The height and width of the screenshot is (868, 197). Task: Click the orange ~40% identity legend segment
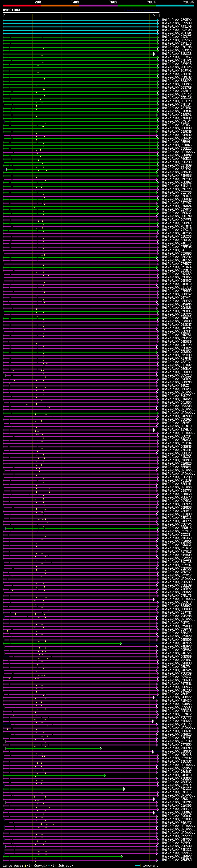60,6
